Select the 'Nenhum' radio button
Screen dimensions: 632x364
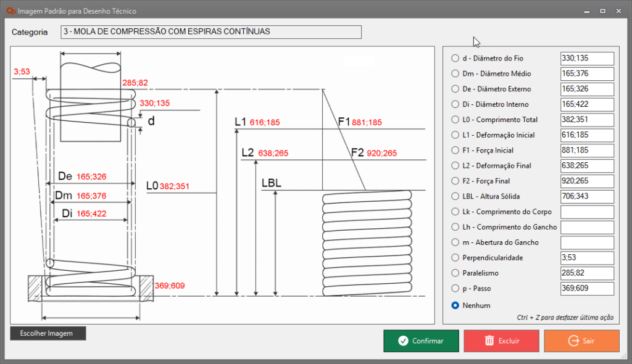pos(455,305)
